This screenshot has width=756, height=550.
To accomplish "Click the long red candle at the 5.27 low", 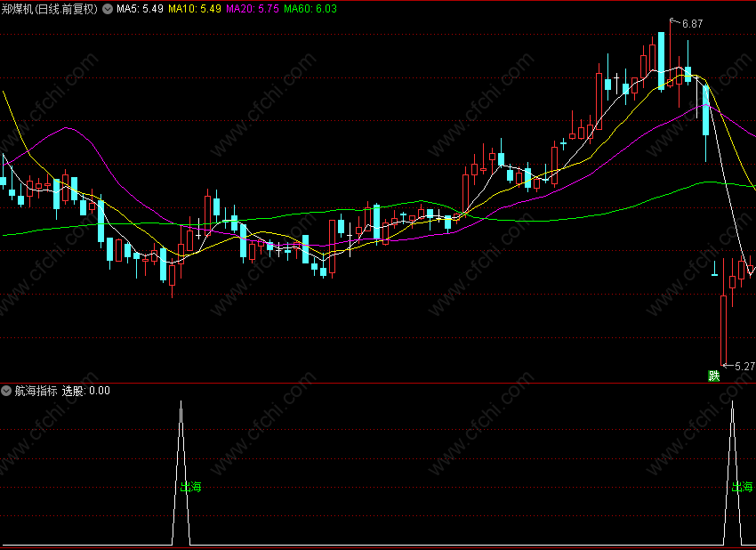I will (x=724, y=313).
